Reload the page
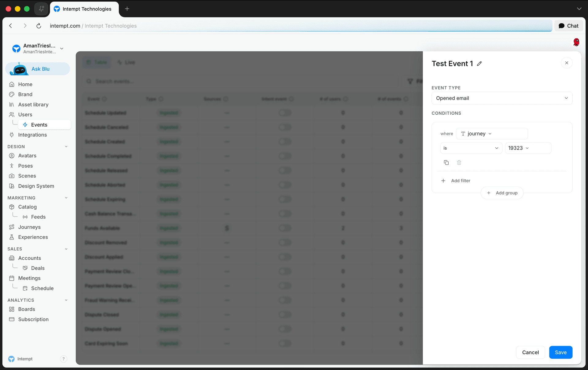The image size is (588, 370). coord(39,26)
